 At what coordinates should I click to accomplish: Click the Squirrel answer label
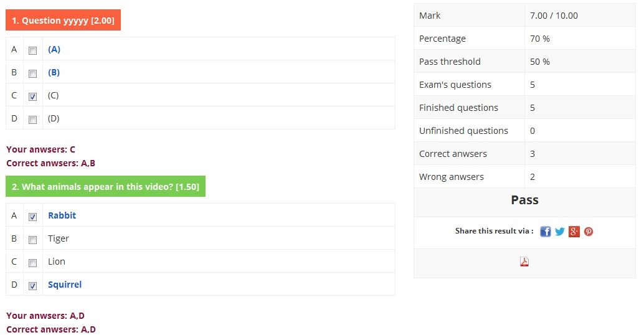coord(65,285)
